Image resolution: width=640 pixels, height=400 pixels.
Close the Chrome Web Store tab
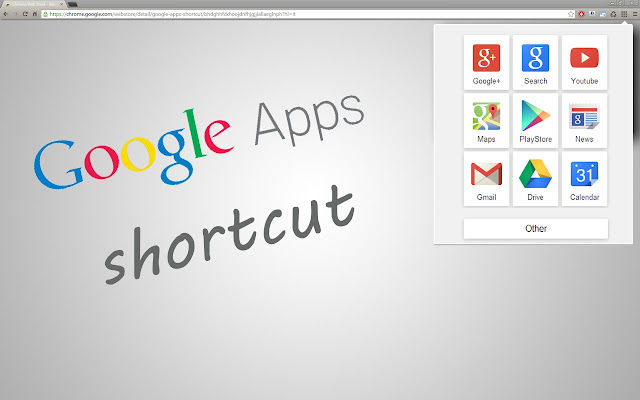click(62, 4)
